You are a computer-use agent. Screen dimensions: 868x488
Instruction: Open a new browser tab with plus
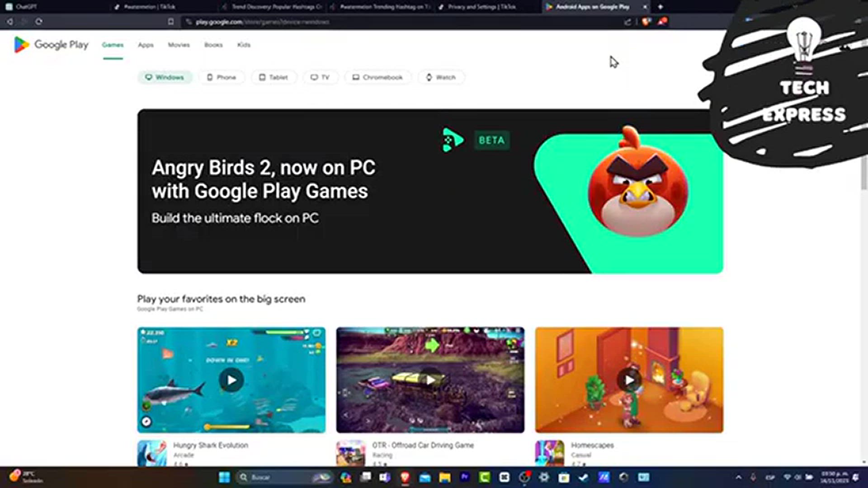[x=660, y=7]
